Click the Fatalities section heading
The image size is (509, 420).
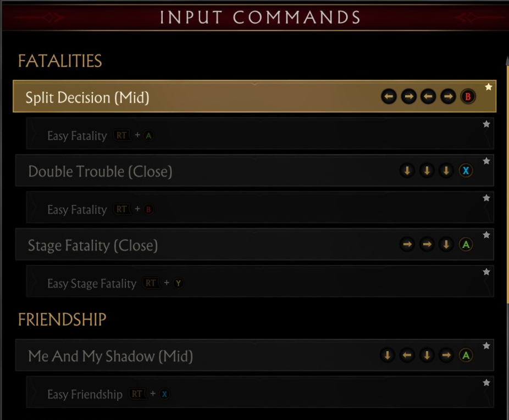[x=60, y=61]
